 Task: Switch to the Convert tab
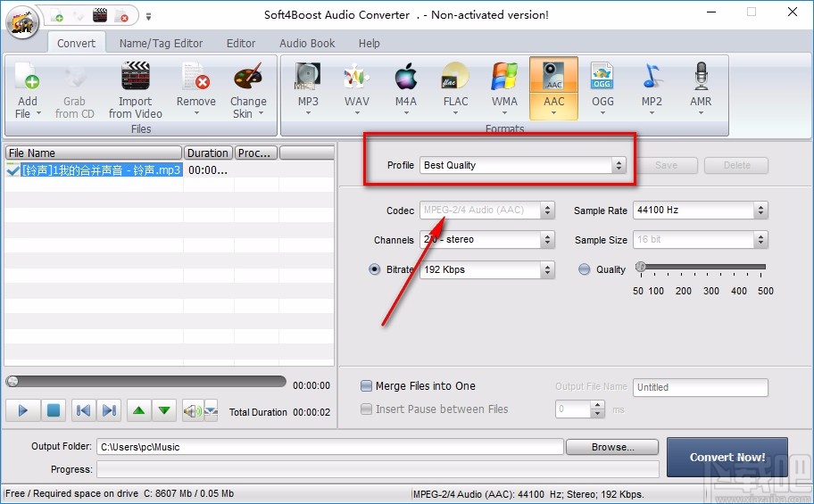(77, 43)
